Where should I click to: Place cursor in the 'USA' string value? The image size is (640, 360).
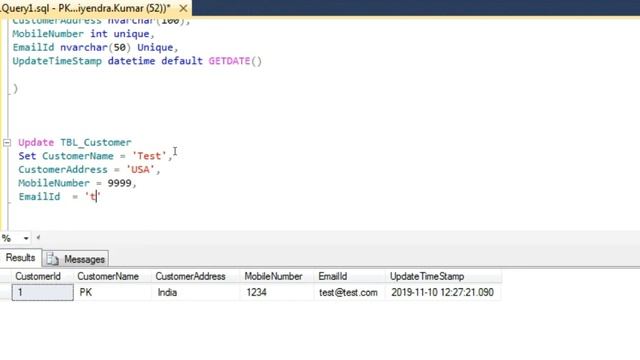[x=141, y=169]
